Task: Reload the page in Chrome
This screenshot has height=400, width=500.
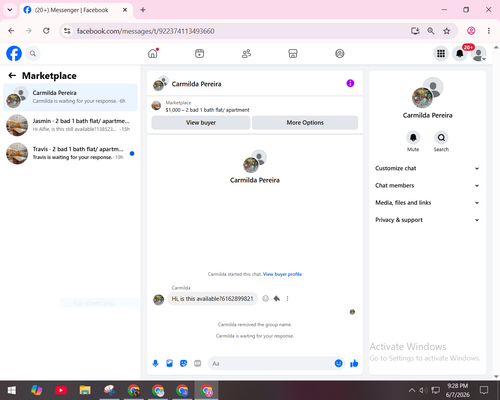Action: pyautogui.click(x=46, y=31)
